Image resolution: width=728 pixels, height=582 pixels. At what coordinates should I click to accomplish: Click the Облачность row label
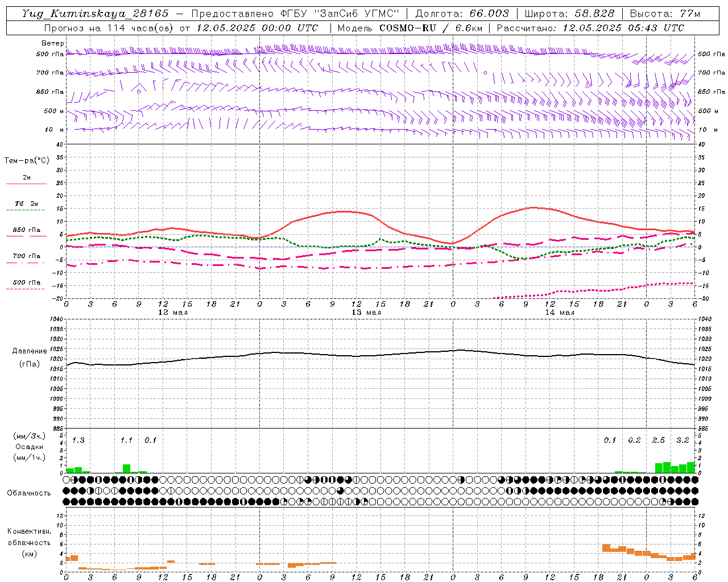click(28, 493)
